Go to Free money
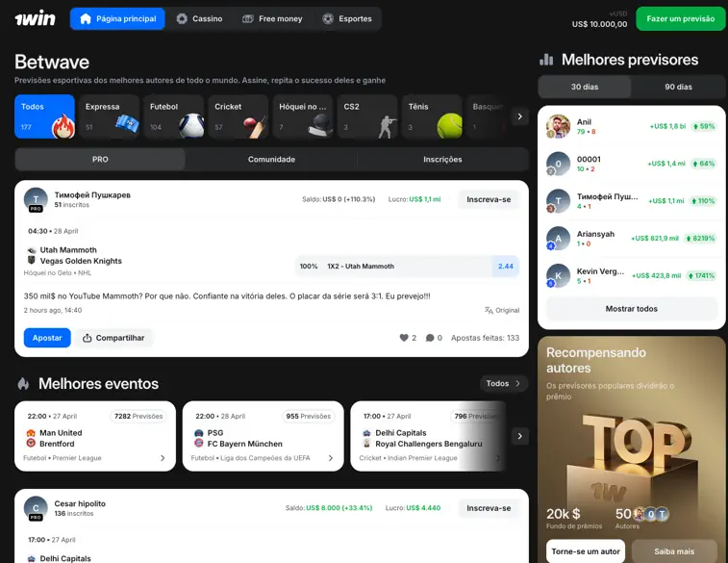Screen dimensions: 728x563 [x=272, y=18]
